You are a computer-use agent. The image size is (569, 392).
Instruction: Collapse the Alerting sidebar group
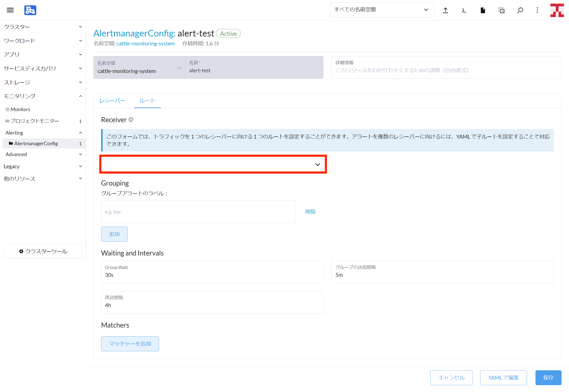[x=43, y=133]
